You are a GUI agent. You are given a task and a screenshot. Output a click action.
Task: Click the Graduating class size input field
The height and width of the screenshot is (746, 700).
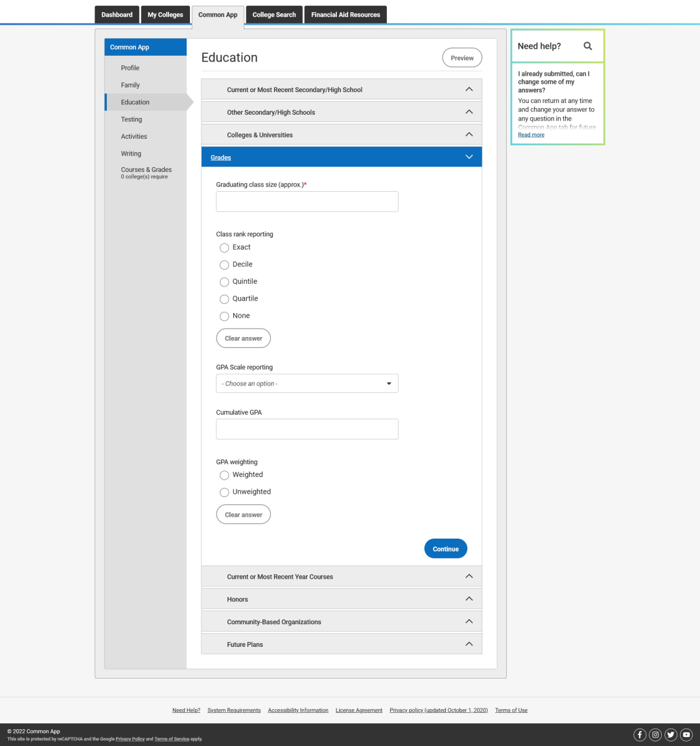(x=307, y=202)
